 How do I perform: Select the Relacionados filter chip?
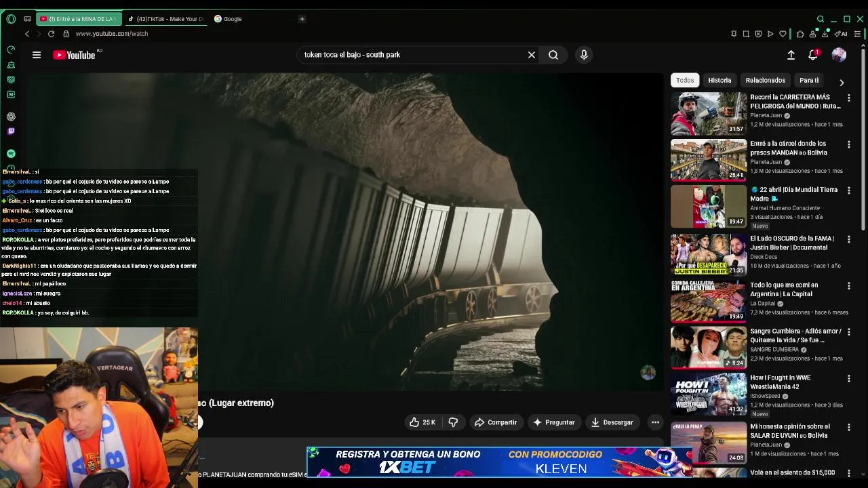click(765, 80)
